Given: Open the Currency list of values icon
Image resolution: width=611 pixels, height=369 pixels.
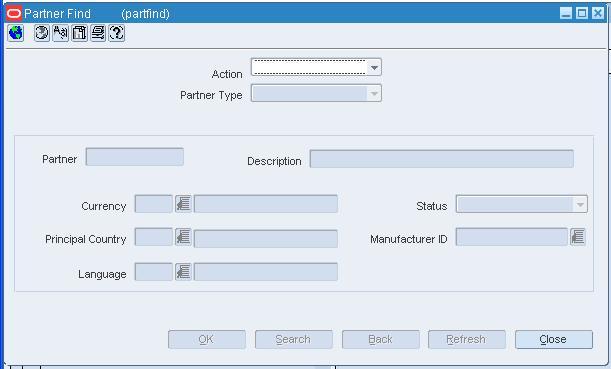Looking at the screenshot, I should (x=183, y=204).
